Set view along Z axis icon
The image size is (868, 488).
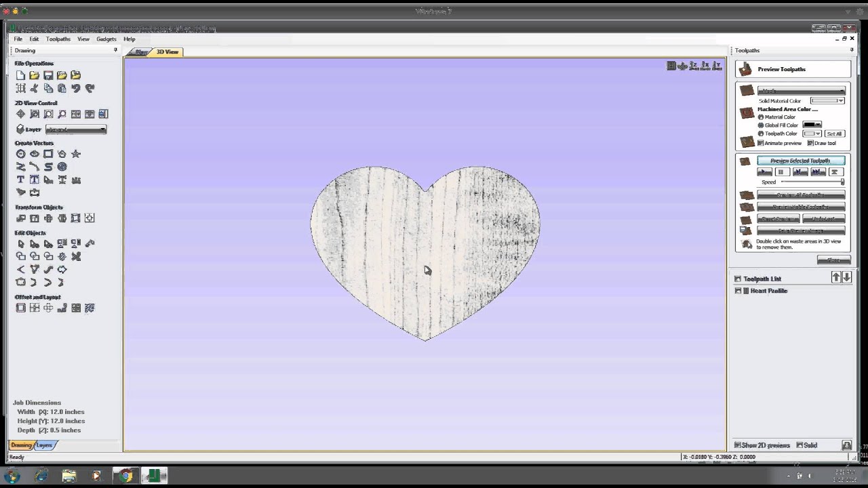click(694, 66)
